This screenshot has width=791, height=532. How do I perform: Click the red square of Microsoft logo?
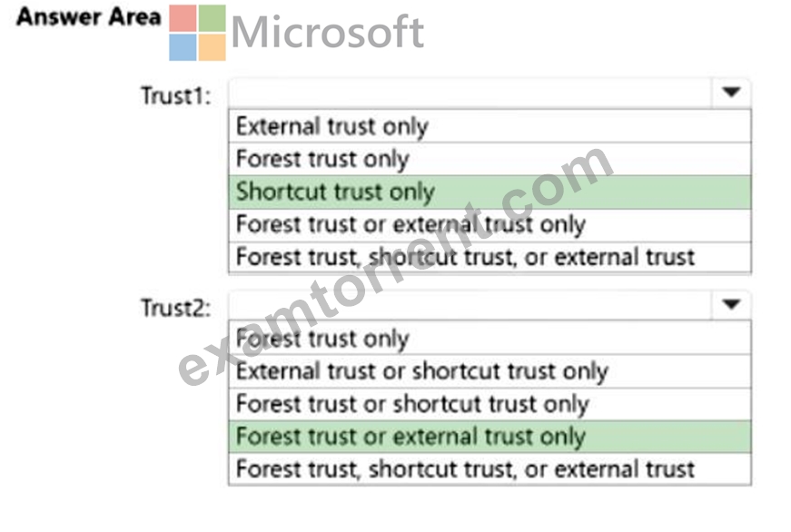183,18
